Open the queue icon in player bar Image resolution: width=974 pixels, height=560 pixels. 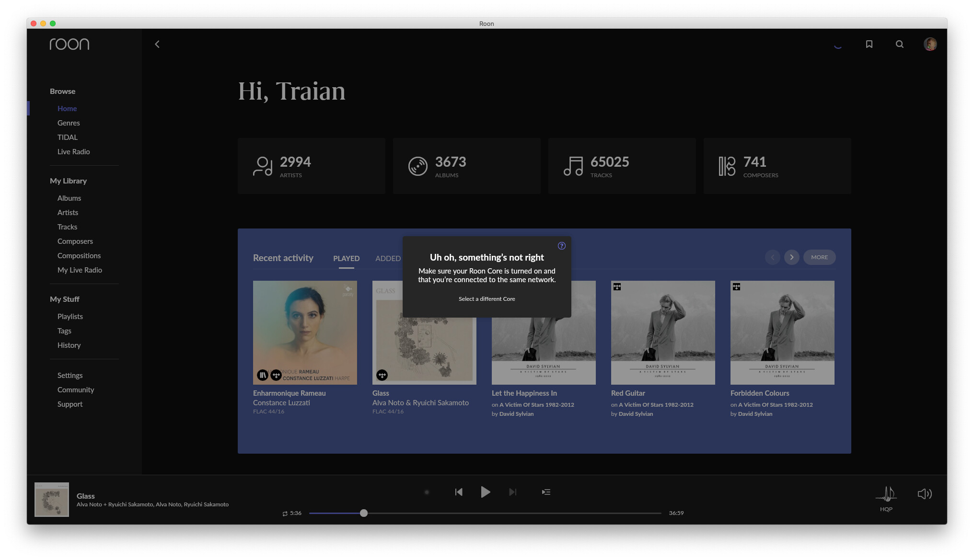point(546,492)
